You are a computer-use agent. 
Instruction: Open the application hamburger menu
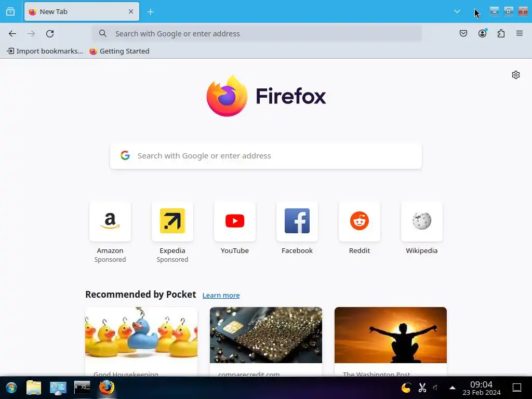pos(520,33)
